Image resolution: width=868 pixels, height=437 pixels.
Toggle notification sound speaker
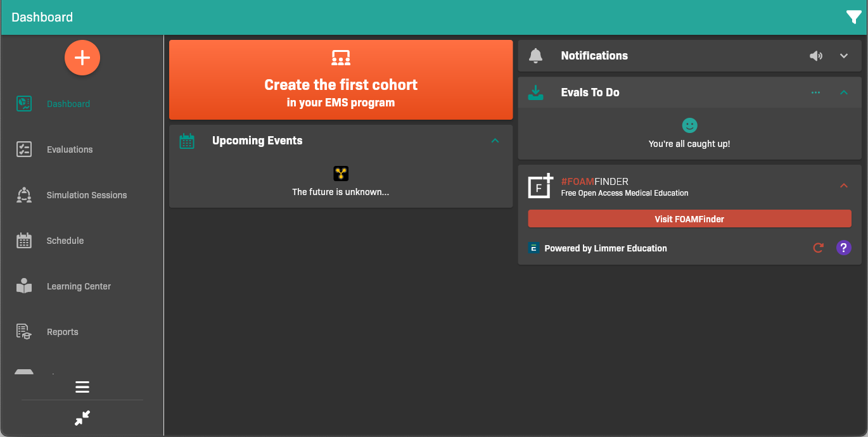816,56
